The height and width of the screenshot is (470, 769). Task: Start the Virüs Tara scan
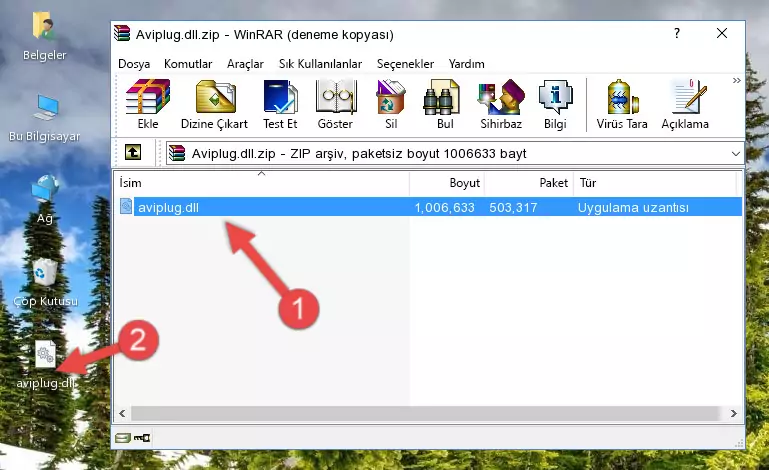click(x=622, y=104)
